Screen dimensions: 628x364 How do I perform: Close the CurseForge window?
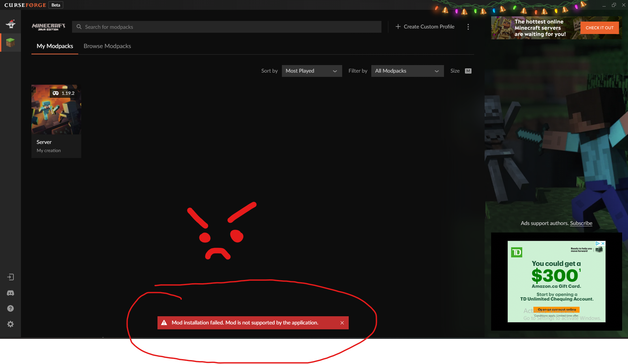coord(624,5)
